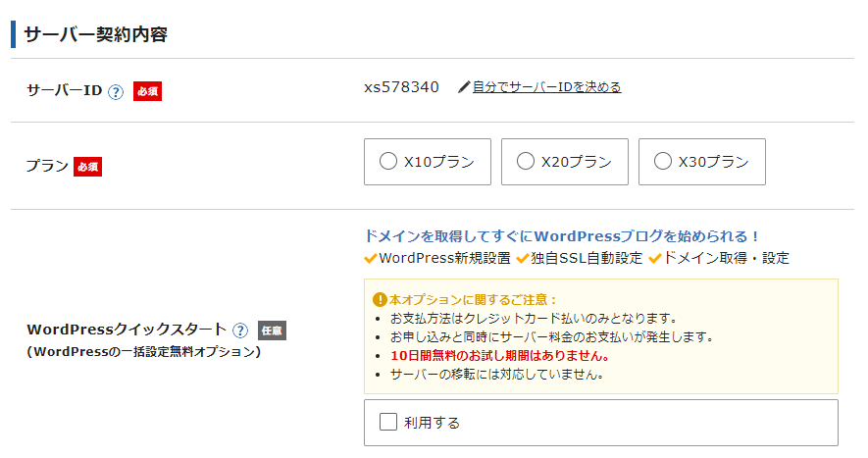Click the red 必須 badge beside プラン
This screenshot has height=458, width=868.
[x=88, y=167]
